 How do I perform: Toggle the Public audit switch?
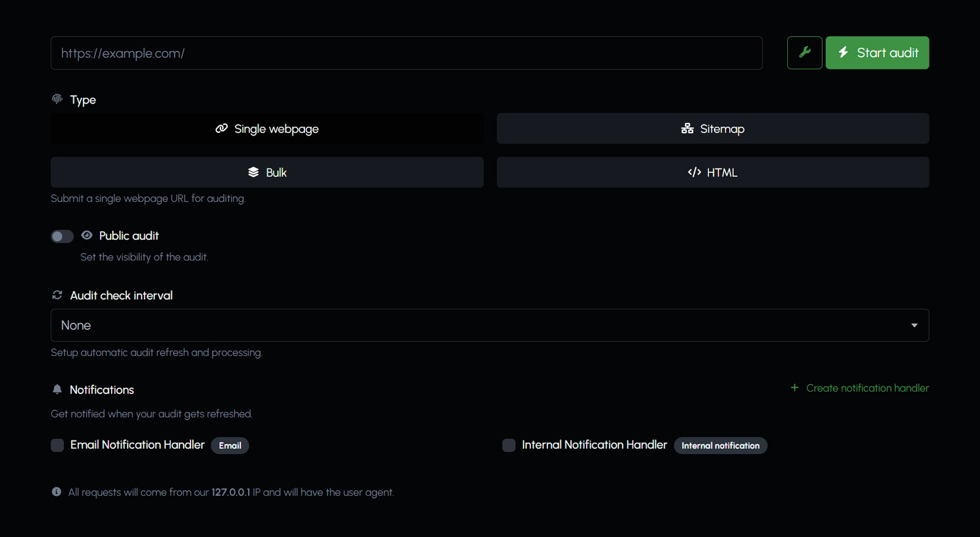click(62, 236)
